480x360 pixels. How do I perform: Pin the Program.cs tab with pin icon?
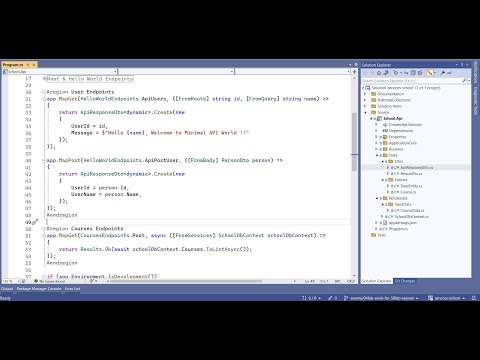tap(28, 65)
